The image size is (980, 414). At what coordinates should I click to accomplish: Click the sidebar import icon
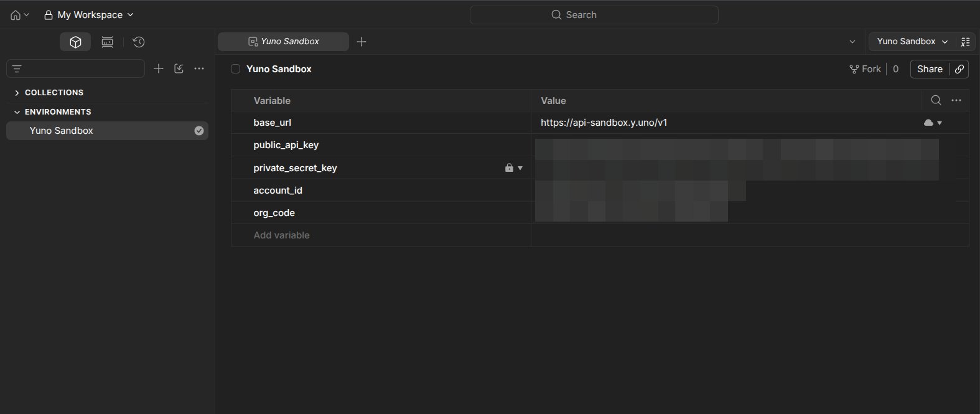(x=179, y=68)
